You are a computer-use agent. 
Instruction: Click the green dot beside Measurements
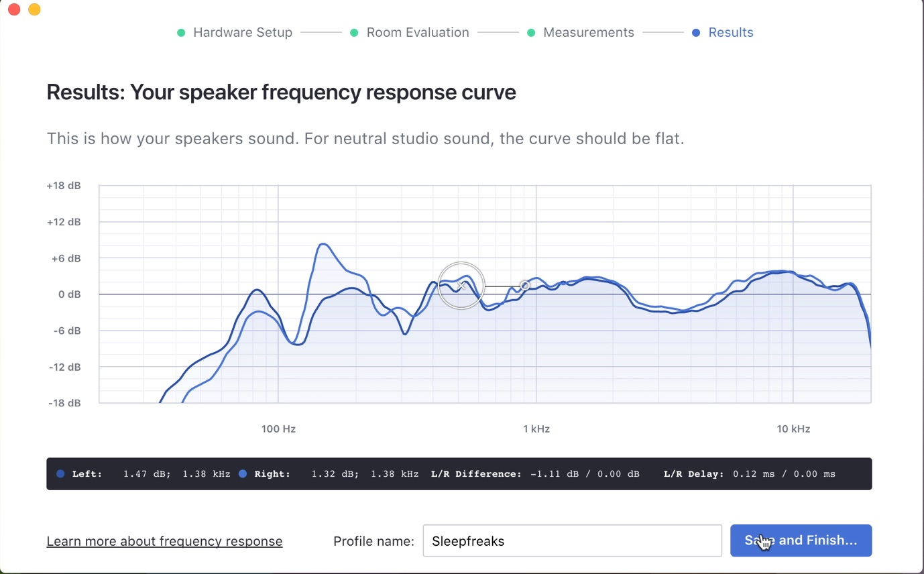pos(531,32)
